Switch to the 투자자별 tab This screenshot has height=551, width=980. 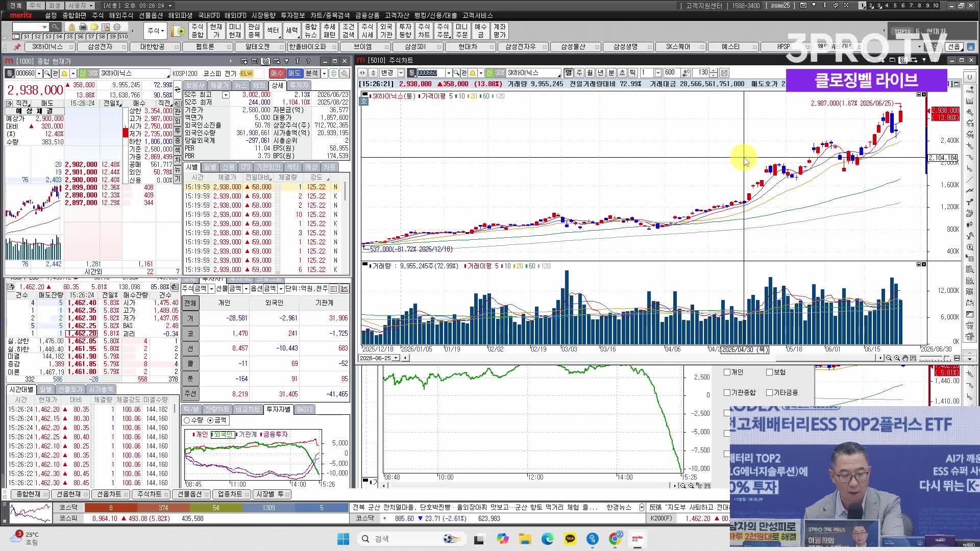(x=279, y=410)
